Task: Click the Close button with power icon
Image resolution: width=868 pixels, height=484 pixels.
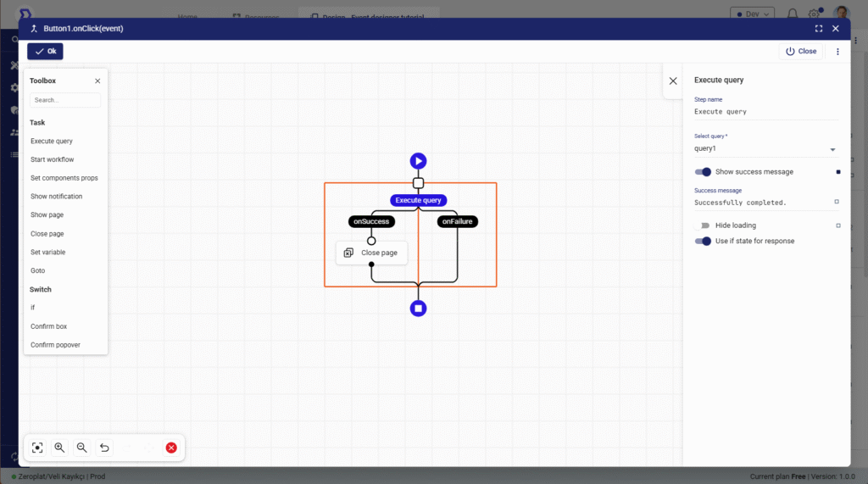Action: (x=801, y=52)
